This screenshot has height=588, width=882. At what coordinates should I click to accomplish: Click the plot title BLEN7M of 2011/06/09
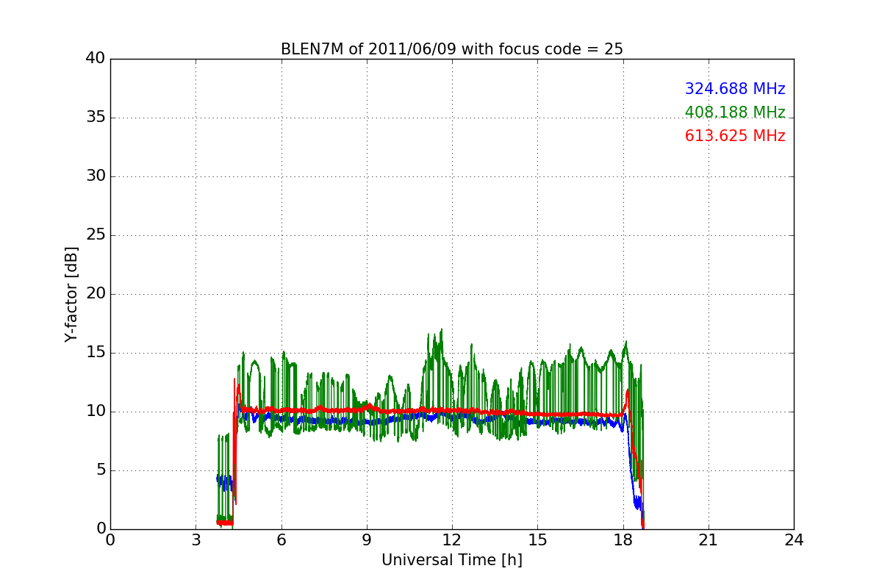(x=452, y=49)
